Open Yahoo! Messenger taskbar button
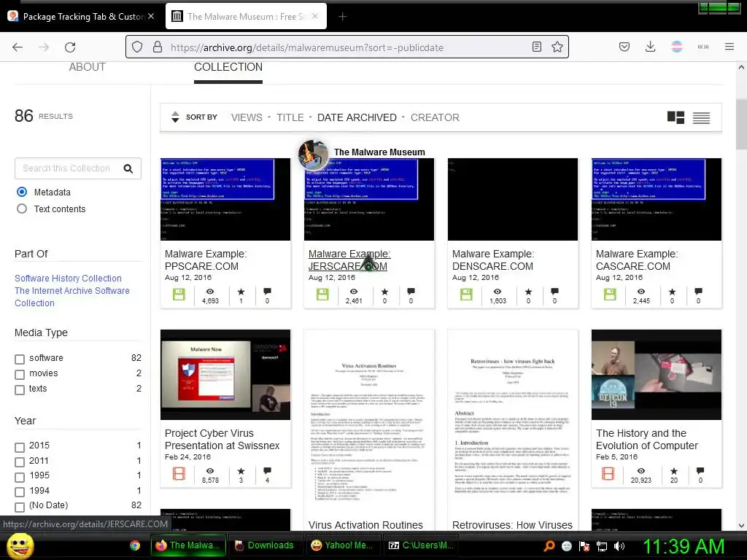The width and height of the screenshot is (747, 560). point(343,545)
